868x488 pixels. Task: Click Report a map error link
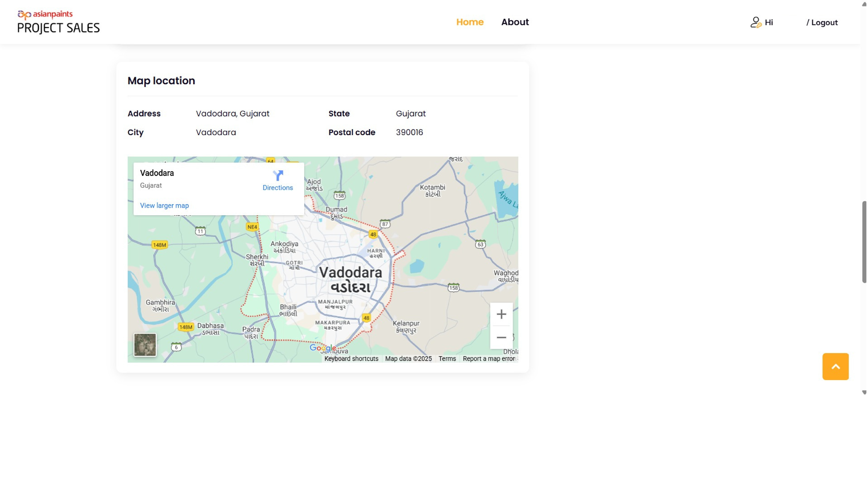pos(489,359)
